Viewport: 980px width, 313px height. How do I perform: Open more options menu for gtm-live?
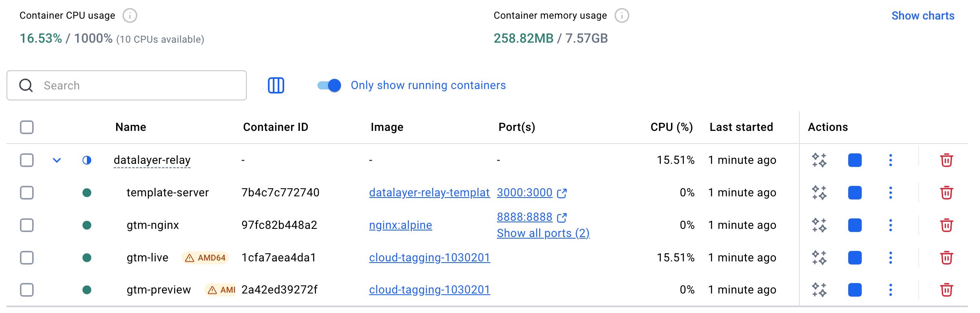pyautogui.click(x=890, y=258)
